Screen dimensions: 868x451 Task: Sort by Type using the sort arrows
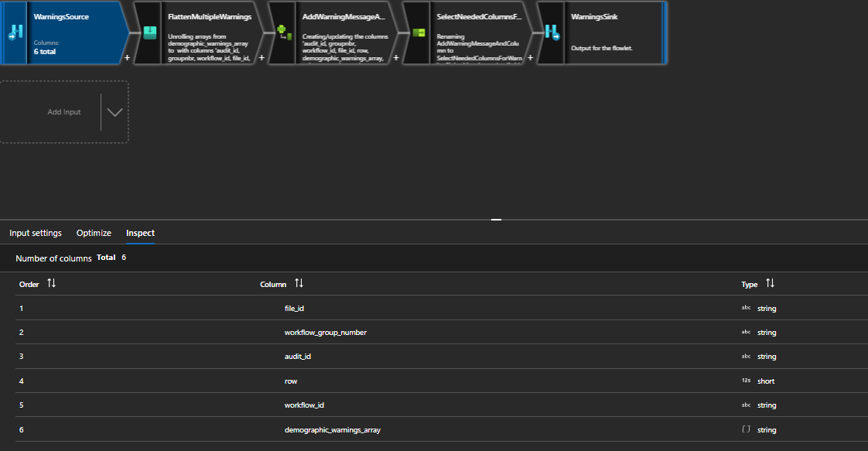pos(770,283)
